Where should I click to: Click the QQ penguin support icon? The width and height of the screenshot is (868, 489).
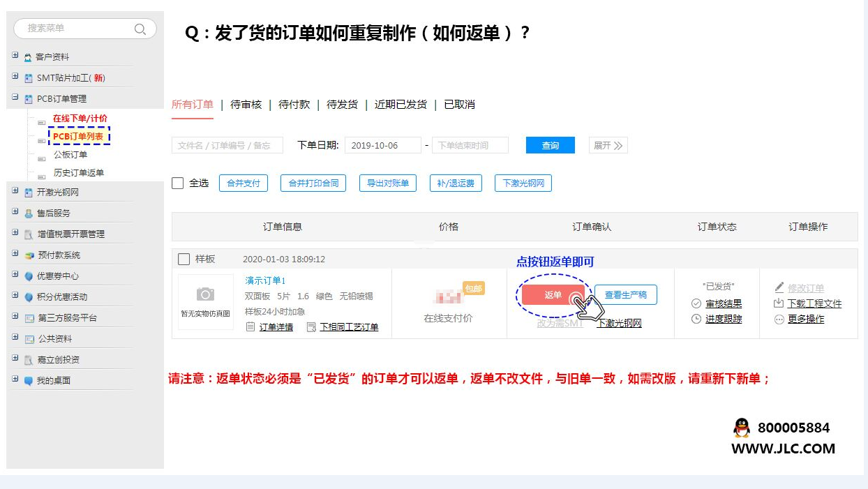[742, 428]
